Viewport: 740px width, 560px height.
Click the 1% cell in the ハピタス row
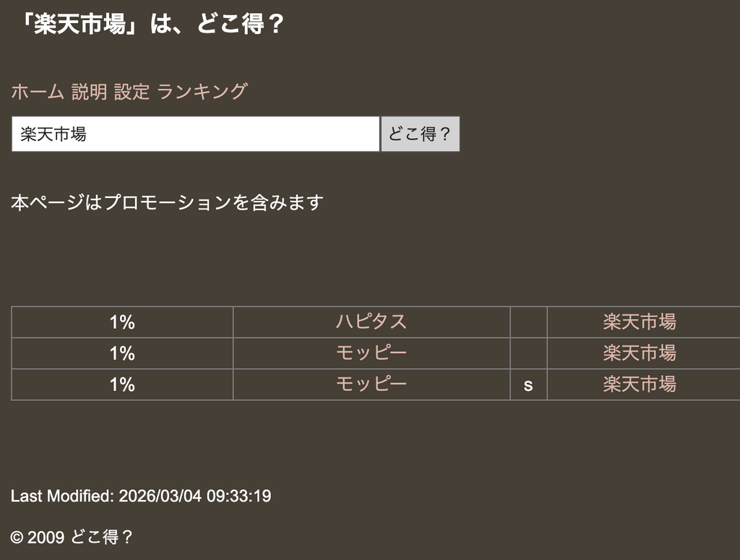[x=122, y=322]
